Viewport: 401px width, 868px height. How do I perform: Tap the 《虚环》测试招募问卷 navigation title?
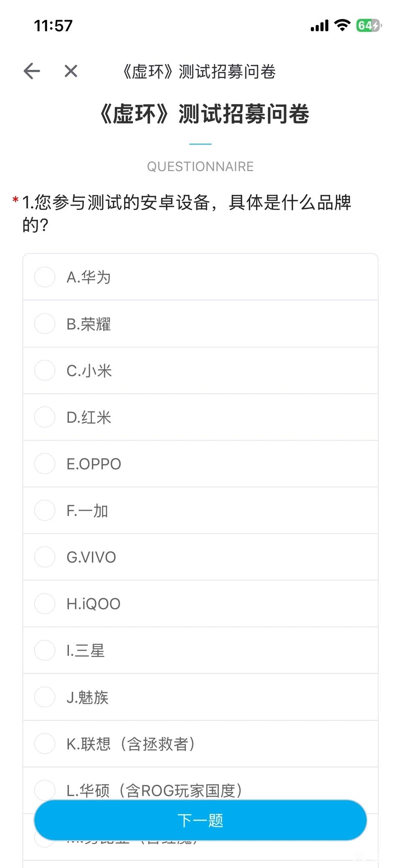(x=199, y=71)
